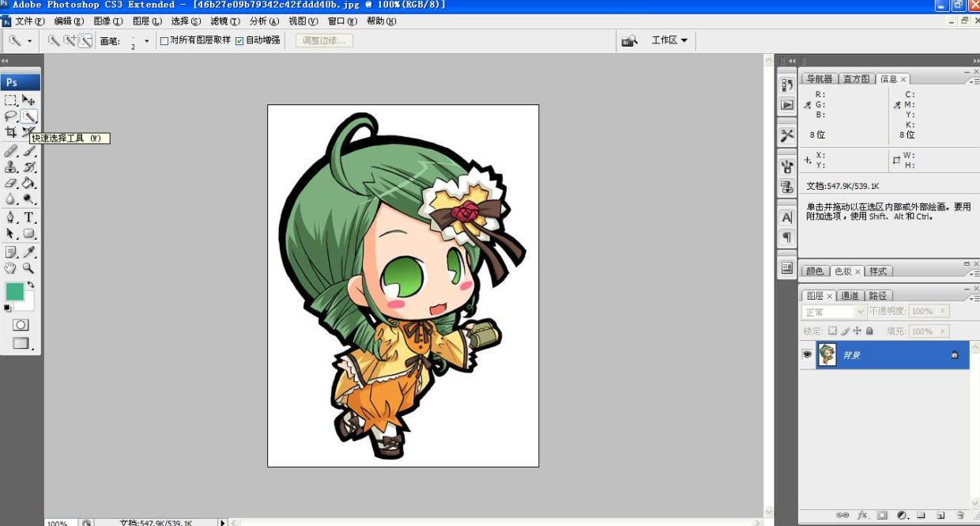Swap foreground and background colors
Viewport: 980px width, 526px height.
coord(31,285)
